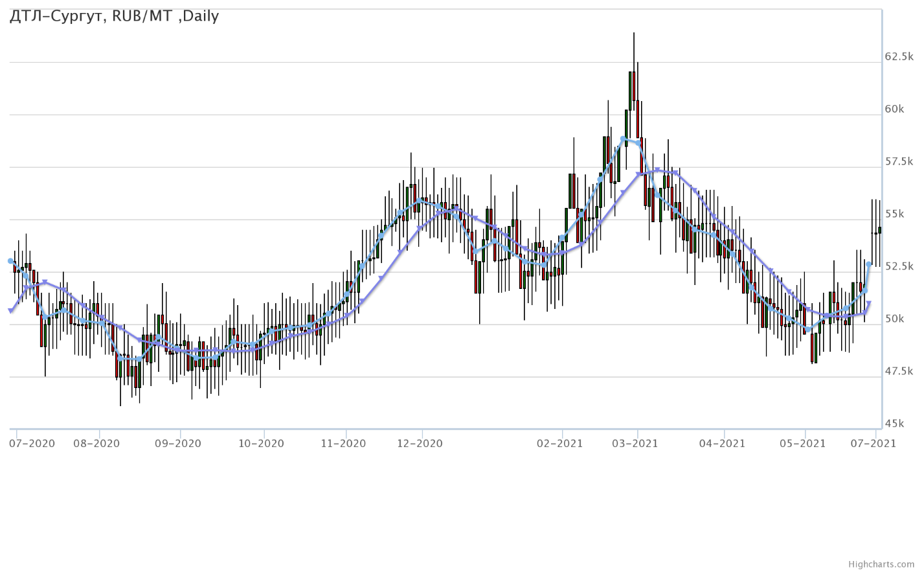Click the 60k y-axis label
Screen dimensions: 924x572
tap(895, 109)
